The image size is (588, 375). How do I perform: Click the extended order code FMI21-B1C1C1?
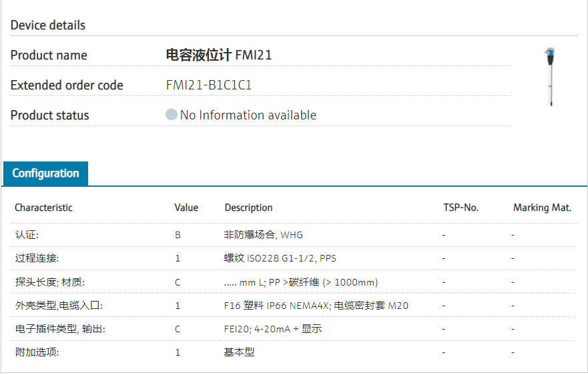(x=209, y=85)
